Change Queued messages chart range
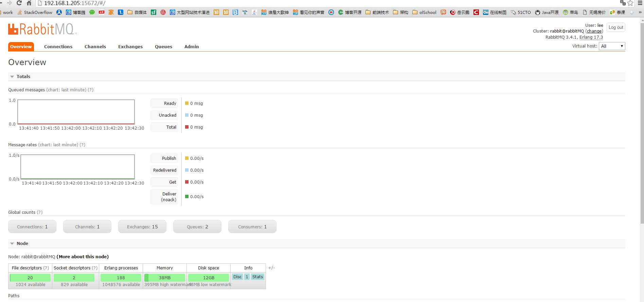The image size is (644, 302). point(66,90)
